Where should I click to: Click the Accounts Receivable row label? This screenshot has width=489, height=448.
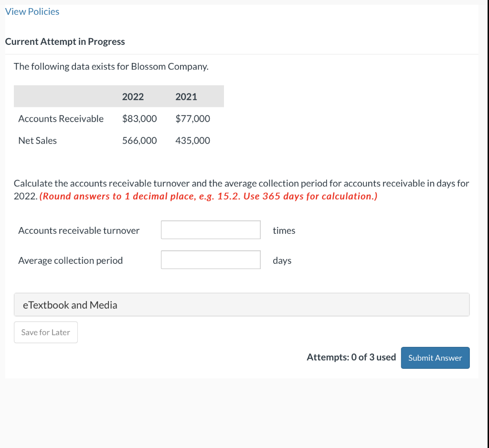(61, 119)
